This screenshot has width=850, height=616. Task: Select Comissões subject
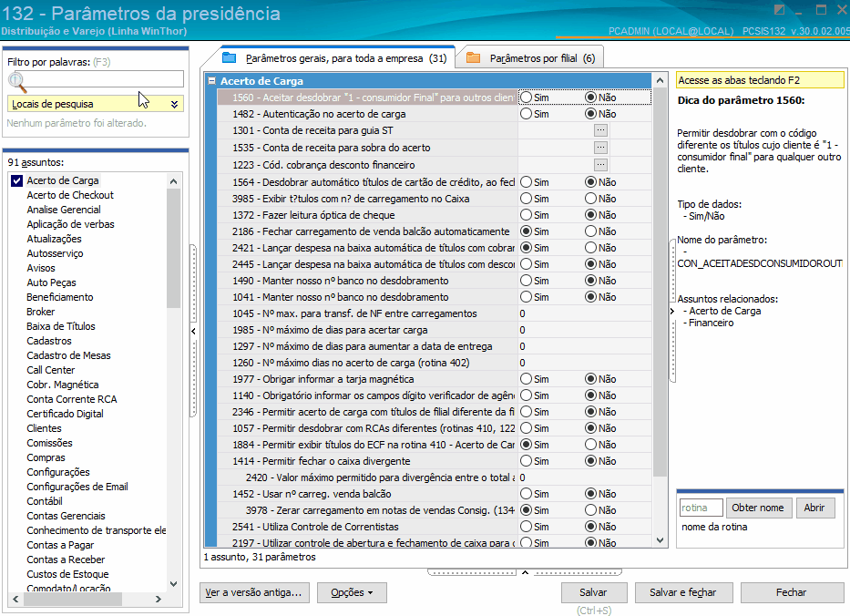click(49, 443)
